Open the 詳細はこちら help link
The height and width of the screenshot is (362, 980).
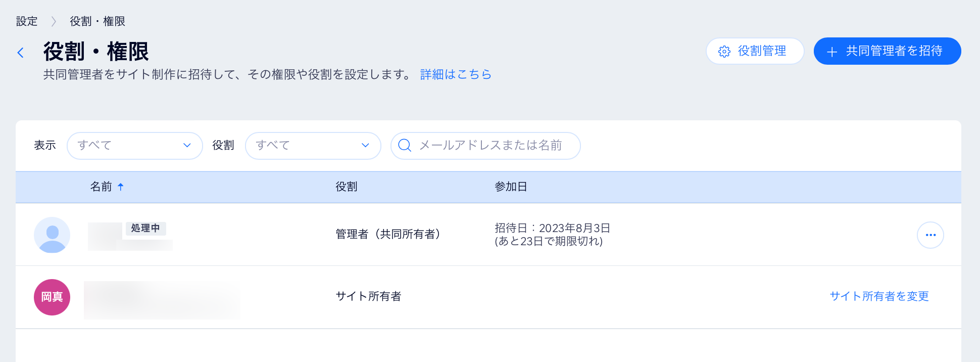pyautogui.click(x=455, y=74)
